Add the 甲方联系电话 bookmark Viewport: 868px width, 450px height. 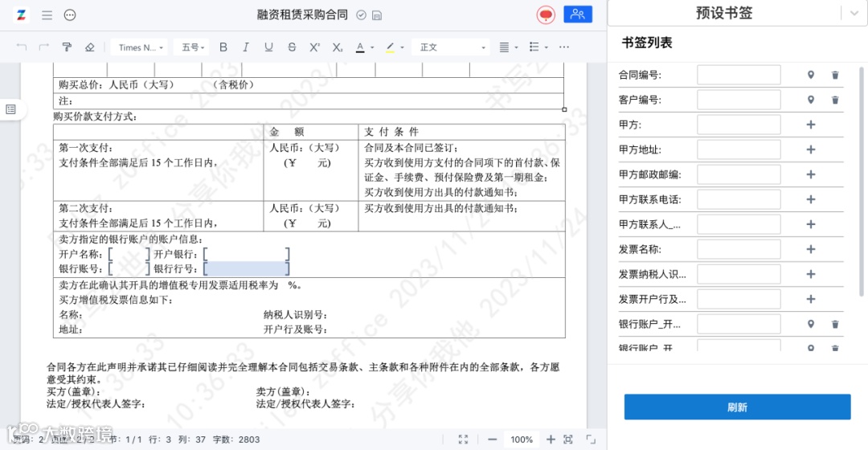tap(810, 200)
